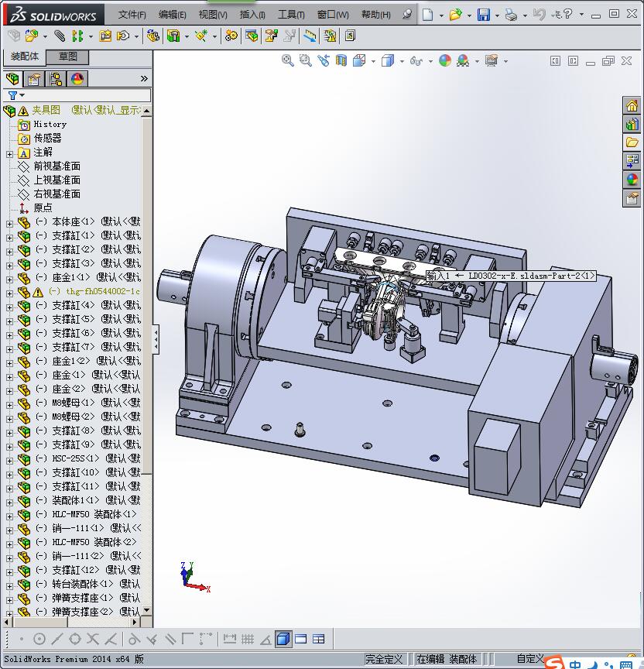The image size is (644, 669).
Task: Select the Section View icon
Action: (x=341, y=61)
